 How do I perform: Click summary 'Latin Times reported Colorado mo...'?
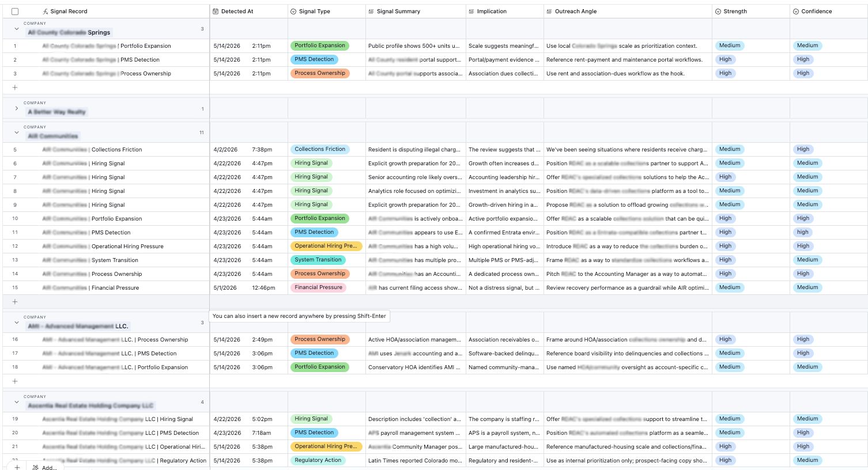(x=414, y=461)
